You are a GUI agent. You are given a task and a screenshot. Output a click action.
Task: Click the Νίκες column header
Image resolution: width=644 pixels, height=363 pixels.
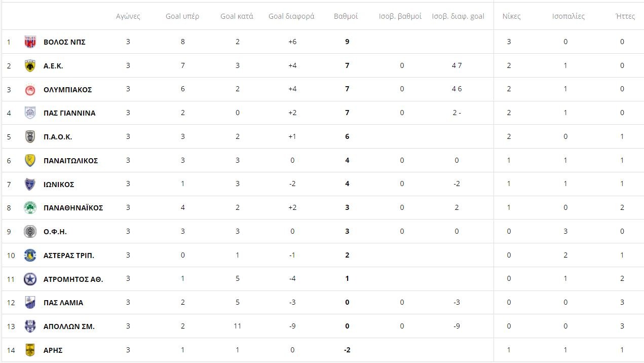click(512, 16)
